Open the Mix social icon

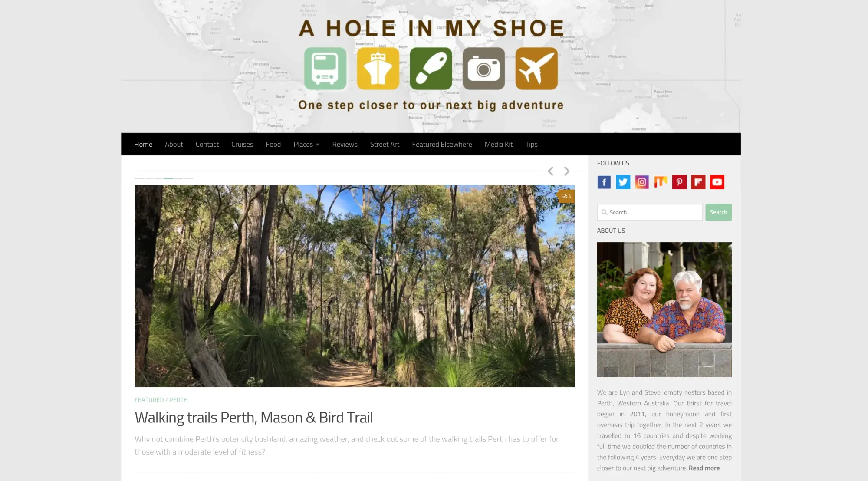coord(661,182)
